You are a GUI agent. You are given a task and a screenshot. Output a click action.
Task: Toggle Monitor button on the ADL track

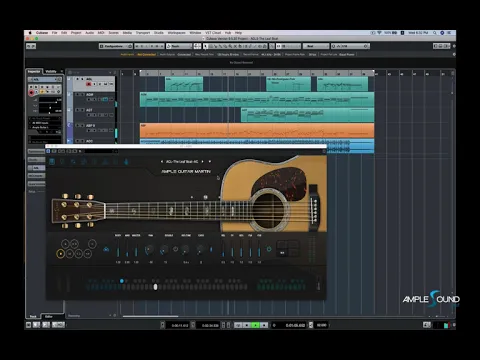tap(94, 84)
